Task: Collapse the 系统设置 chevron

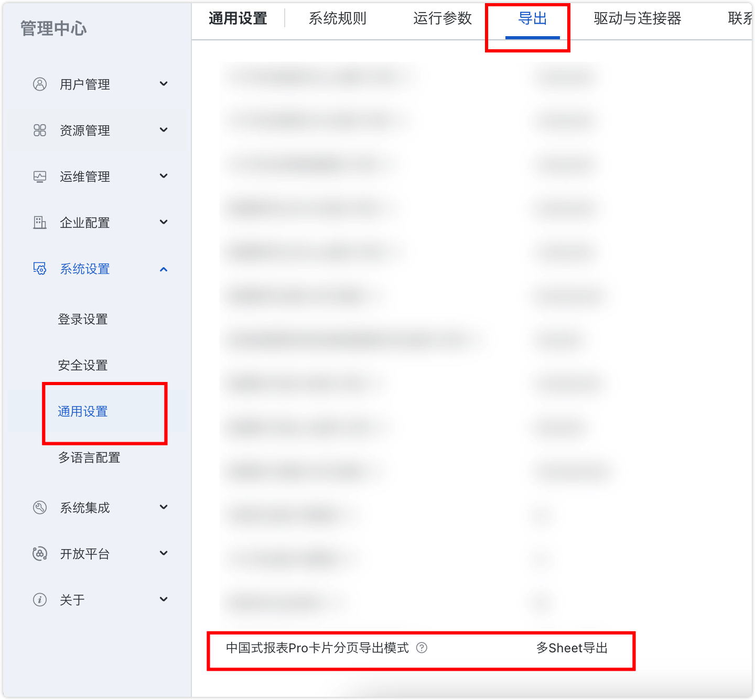Action: (164, 269)
